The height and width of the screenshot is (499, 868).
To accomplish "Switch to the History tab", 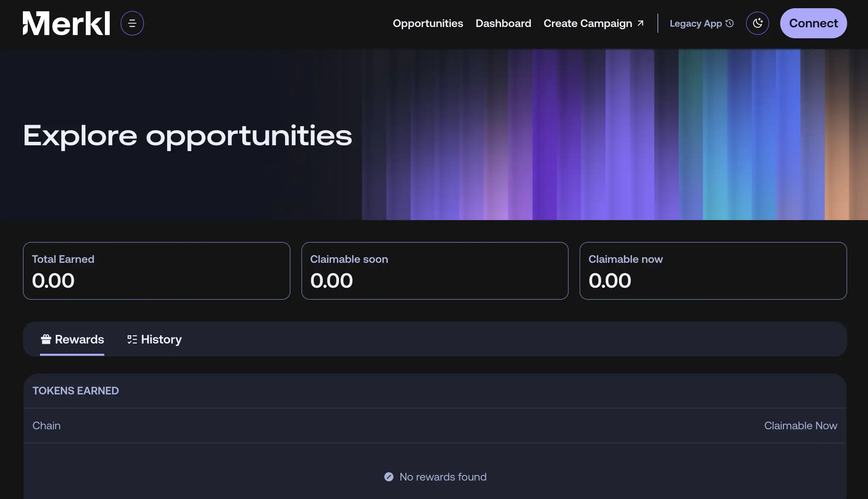I will click(161, 339).
